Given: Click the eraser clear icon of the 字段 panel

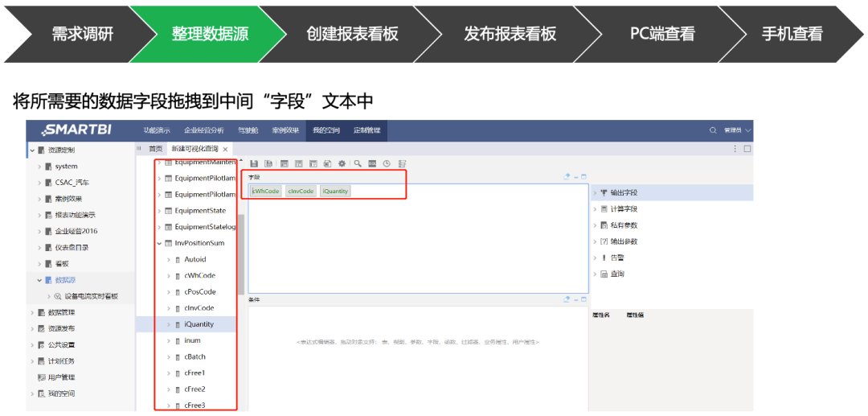Looking at the screenshot, I should (x=567, y=177).
